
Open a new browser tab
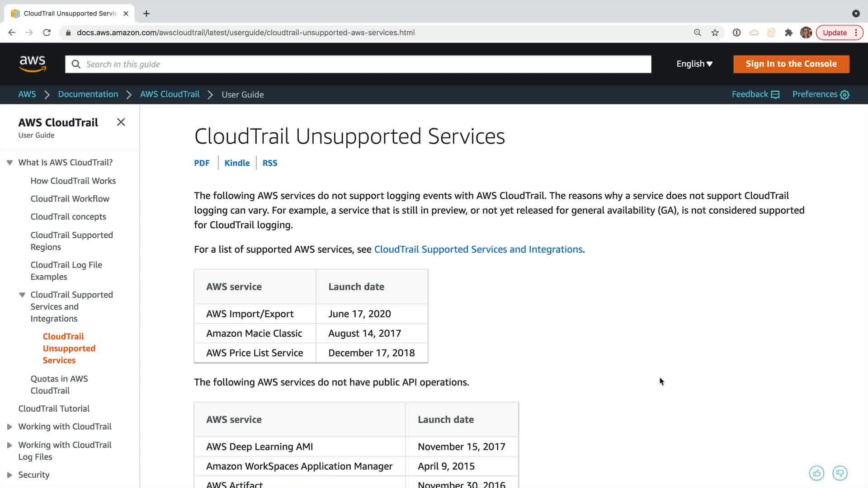(x=146, y=14)
